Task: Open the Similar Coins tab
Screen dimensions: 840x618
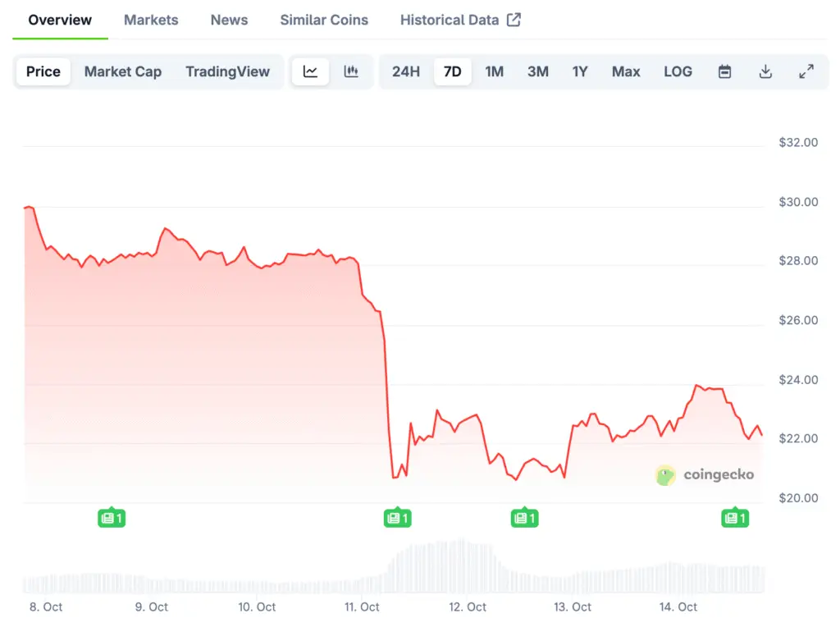Action: (x=324, y=20)
